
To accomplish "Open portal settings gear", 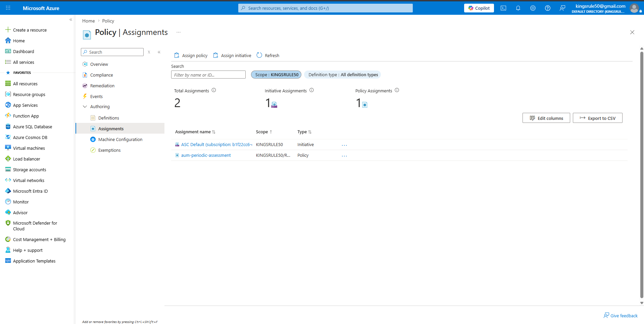I will click(533, 8).
